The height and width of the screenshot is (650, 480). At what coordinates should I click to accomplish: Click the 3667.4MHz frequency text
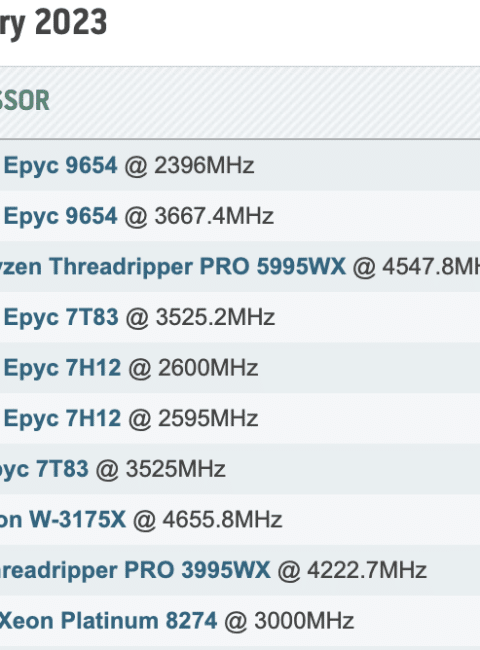214,216
